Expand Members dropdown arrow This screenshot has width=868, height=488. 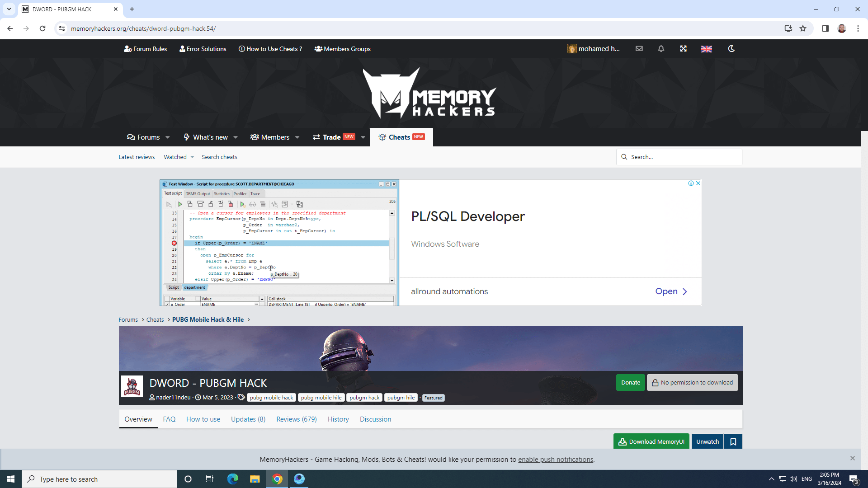pos(297,137)
